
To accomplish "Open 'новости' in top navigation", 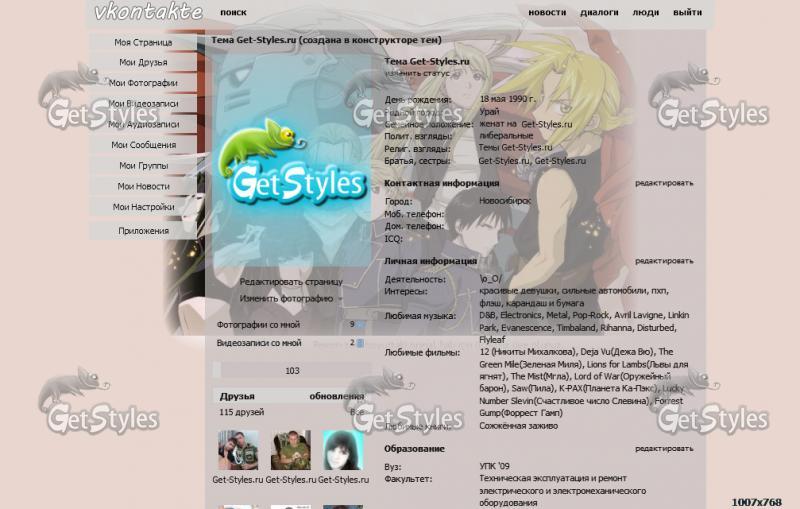I will (x=546, y=13).
